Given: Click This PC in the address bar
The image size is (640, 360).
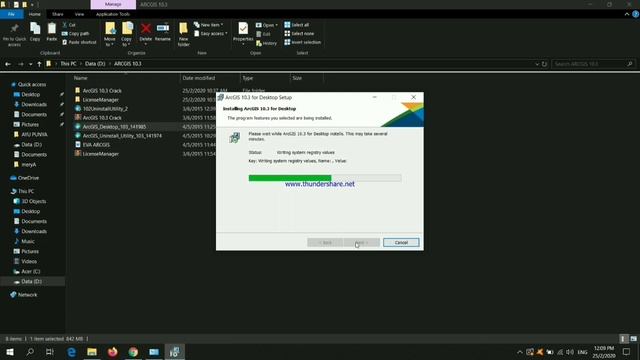Looking at the screenshot, I should tap(68, 64).
